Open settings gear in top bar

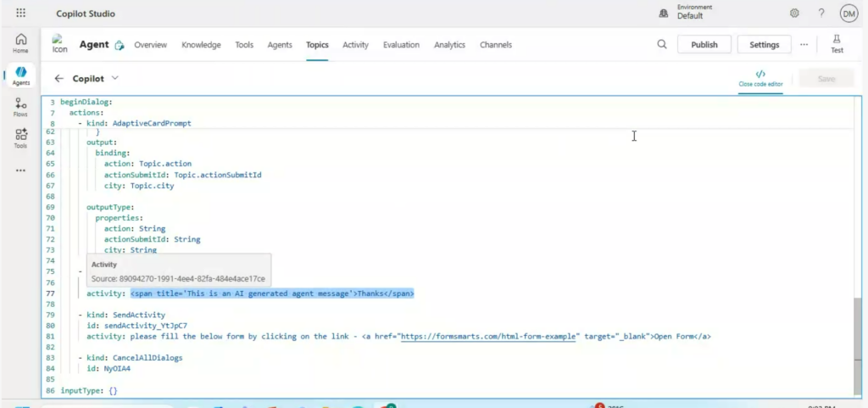(794, 13)
